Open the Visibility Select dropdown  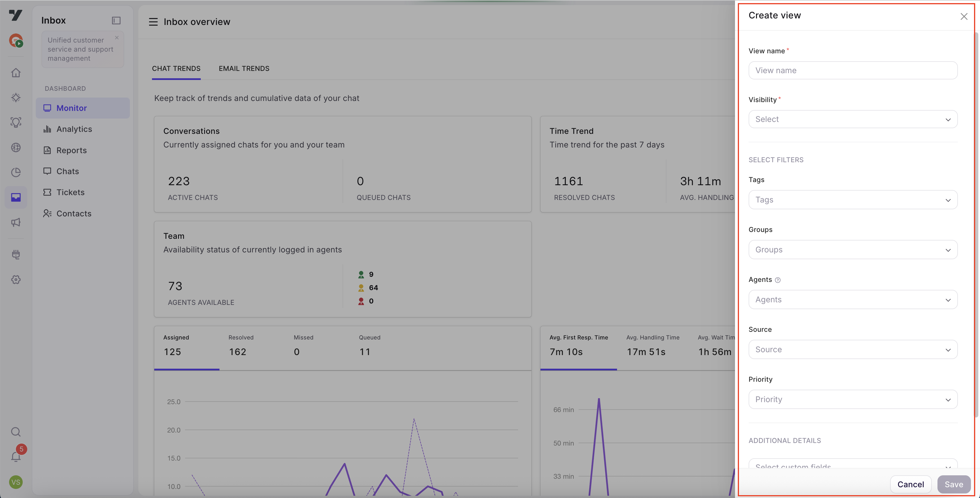(x=853, y=119)
